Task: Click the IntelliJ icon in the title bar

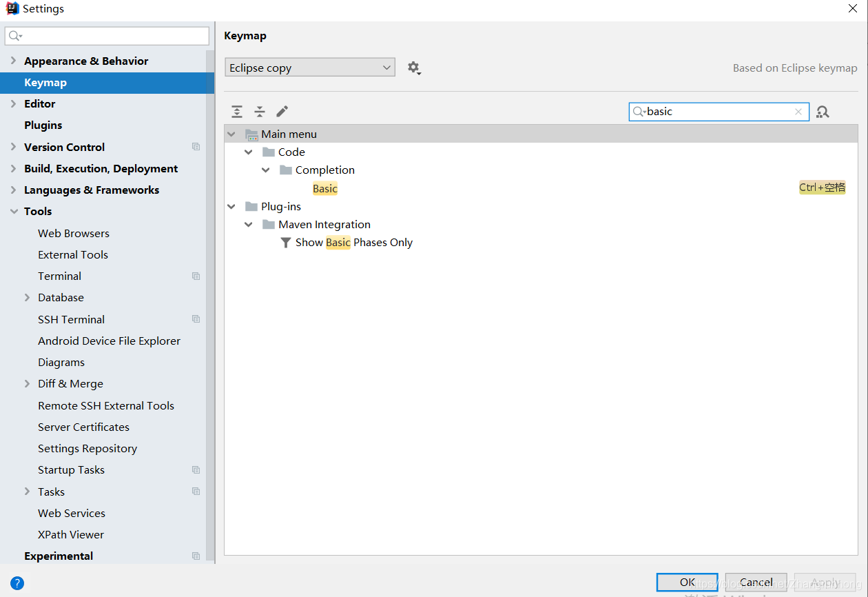Action: 12,8
